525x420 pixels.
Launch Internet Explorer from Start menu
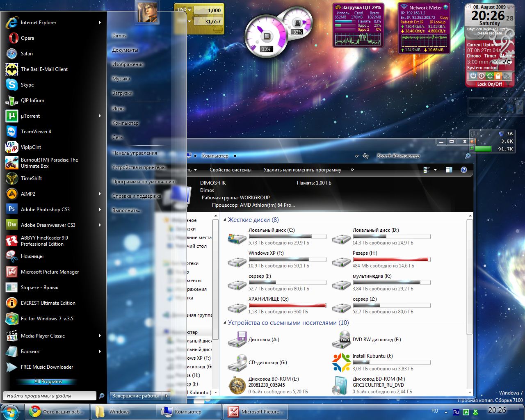coord(53,23)
